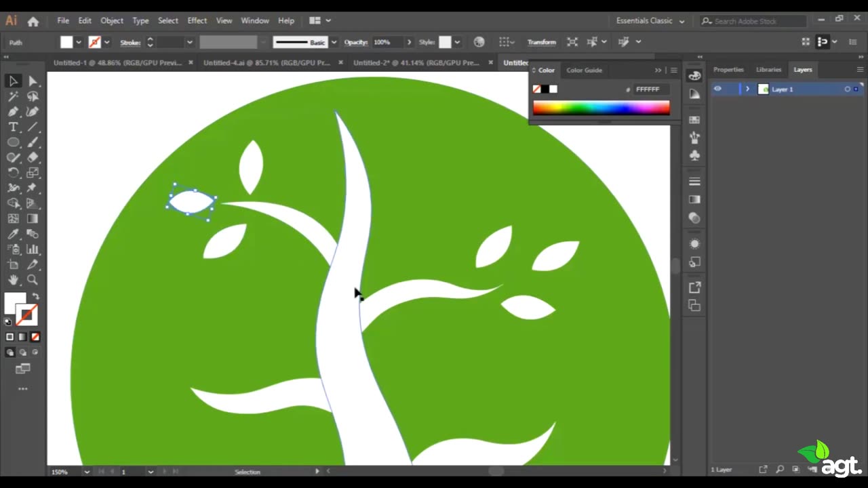The width and height of the screenshot is (868, 488).
Task: Enable Draw Normal mode
Action: (10, 352)
